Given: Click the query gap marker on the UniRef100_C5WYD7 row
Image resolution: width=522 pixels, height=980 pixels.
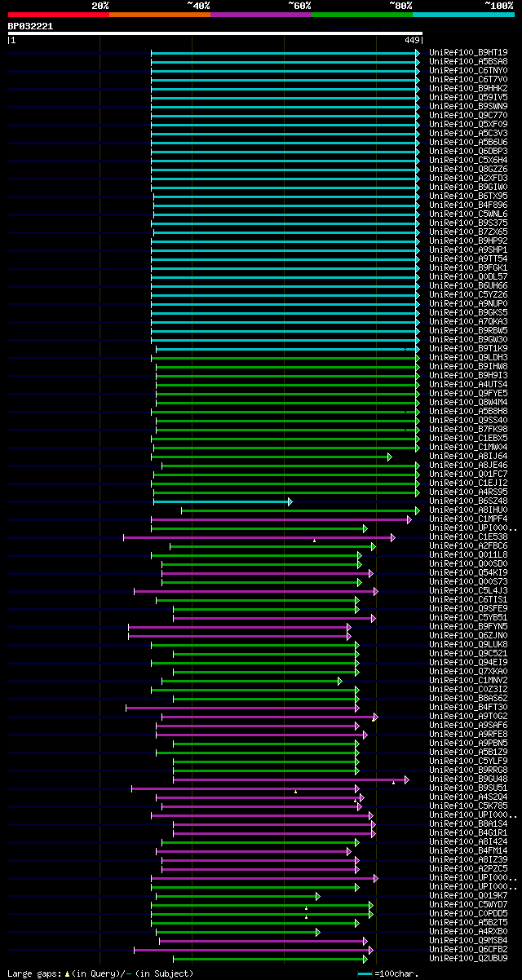Looking at the screenshot, I should (x=307, y=907).
